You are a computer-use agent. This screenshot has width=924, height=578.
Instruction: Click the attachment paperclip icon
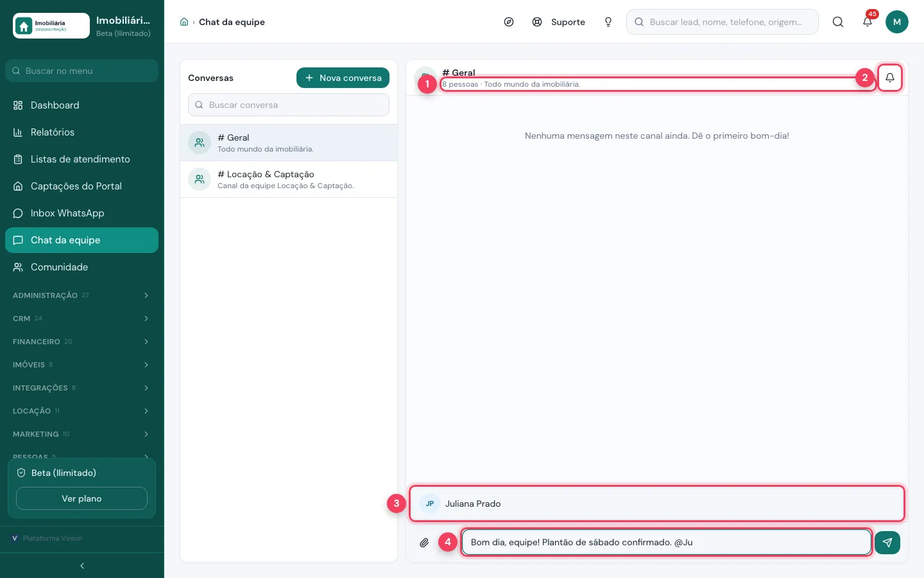pyautogui.click(x=424, y=543)
